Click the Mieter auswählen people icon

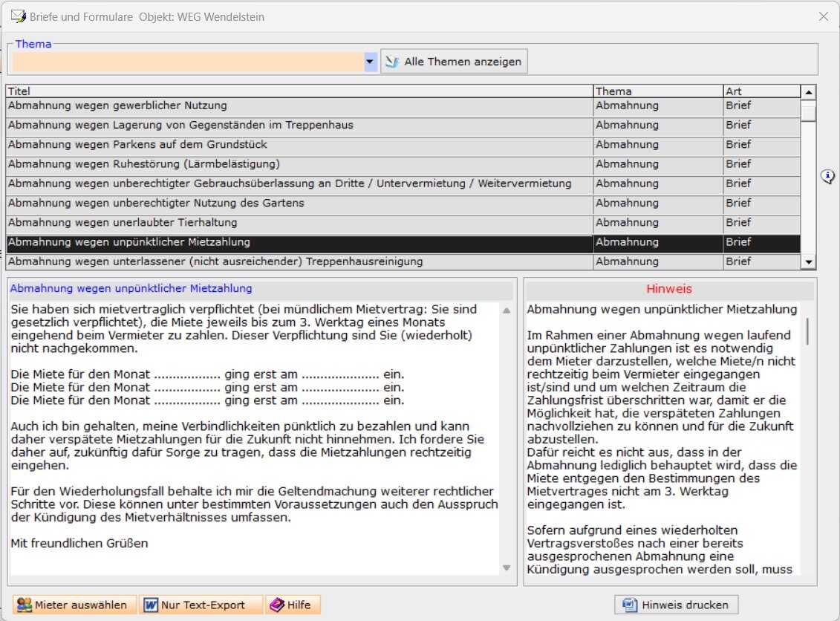click(x=24, y=605)
